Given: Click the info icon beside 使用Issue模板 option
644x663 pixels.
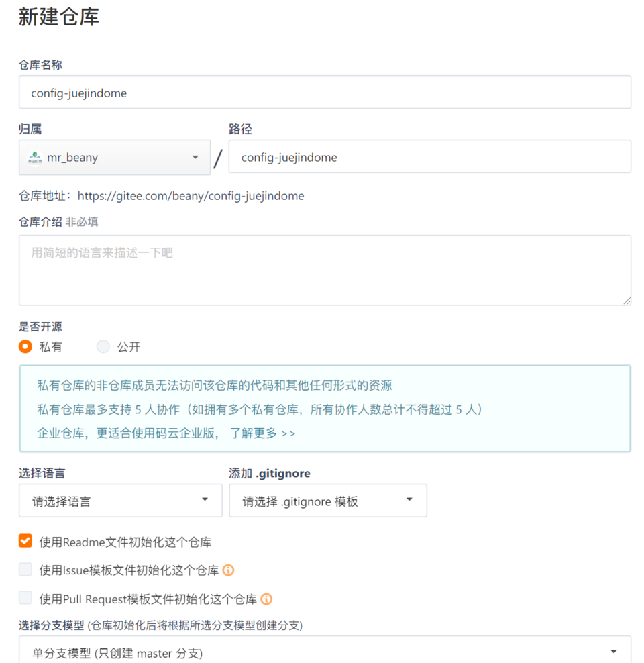Looking at the screenshot, I should 229,569.
